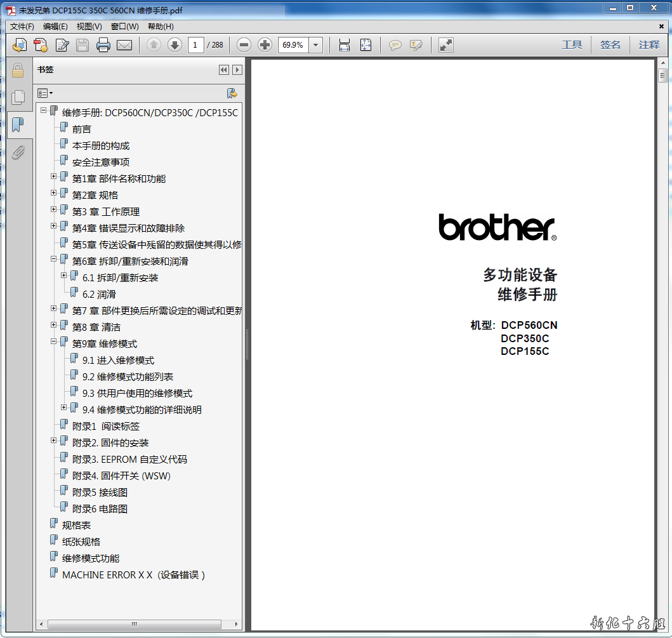The image size is (672, 638).
Task: Open the 文件(F) menu
Action: point(22,27)
